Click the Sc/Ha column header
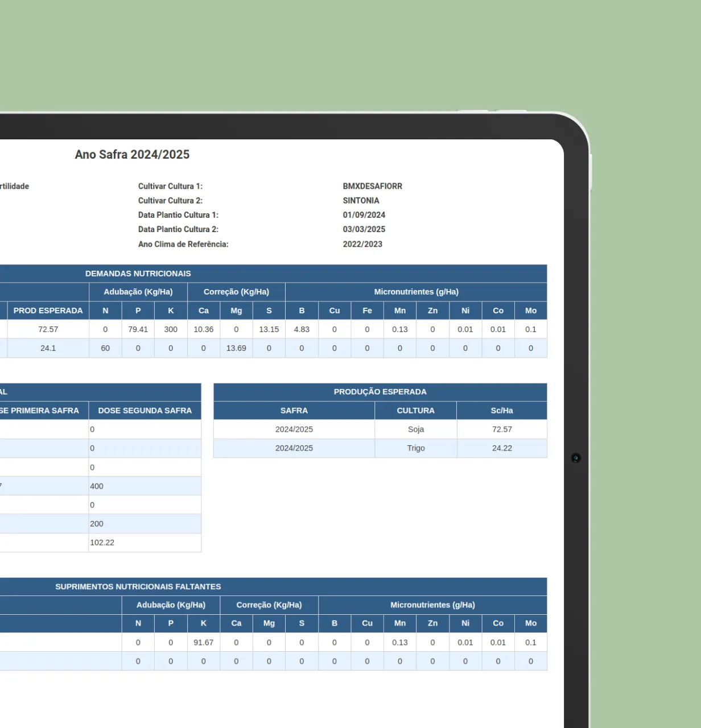 point(501,411)
